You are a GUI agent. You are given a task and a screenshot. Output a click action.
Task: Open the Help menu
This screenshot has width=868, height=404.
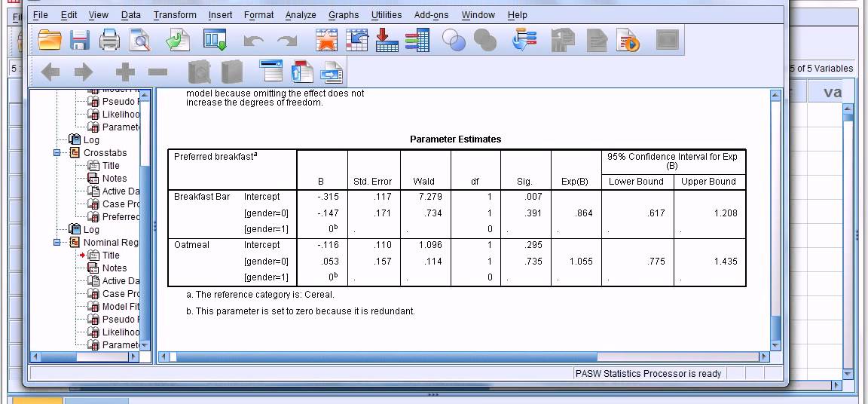[x=517, y=15]
